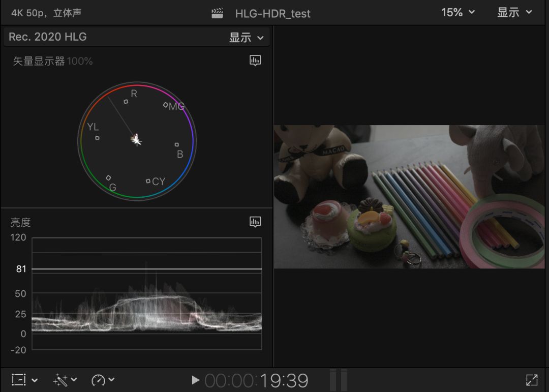
Task: Click the 81 reference line on the waveform
Action: point(146,269)
